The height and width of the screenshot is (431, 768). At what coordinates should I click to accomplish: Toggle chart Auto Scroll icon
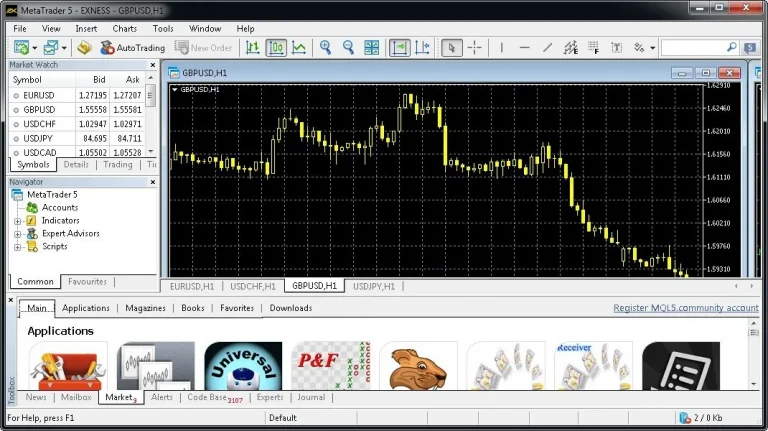click(399, 48)
